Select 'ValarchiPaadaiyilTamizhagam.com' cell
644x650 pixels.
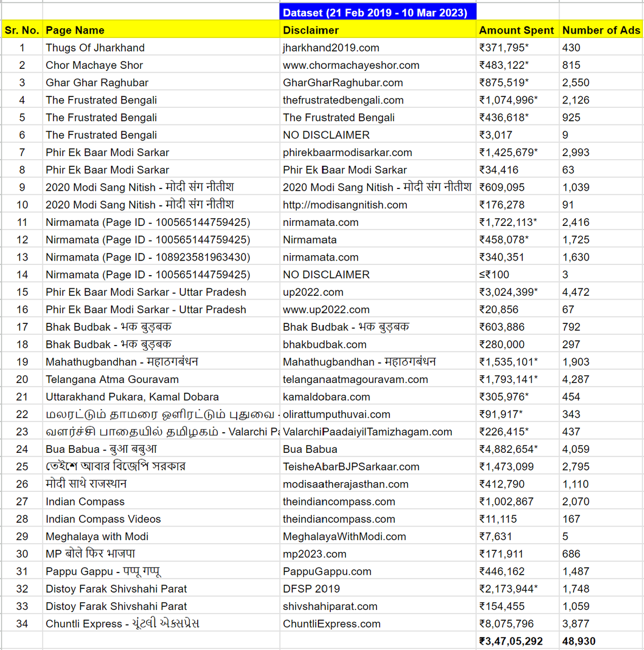coord(378,432)
